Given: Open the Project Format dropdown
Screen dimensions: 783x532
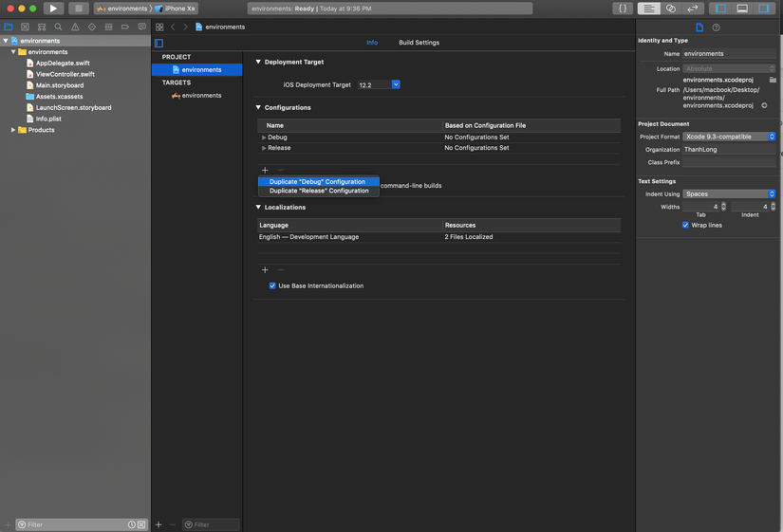Looking at the screenshot, I should (x=729, y=137).
